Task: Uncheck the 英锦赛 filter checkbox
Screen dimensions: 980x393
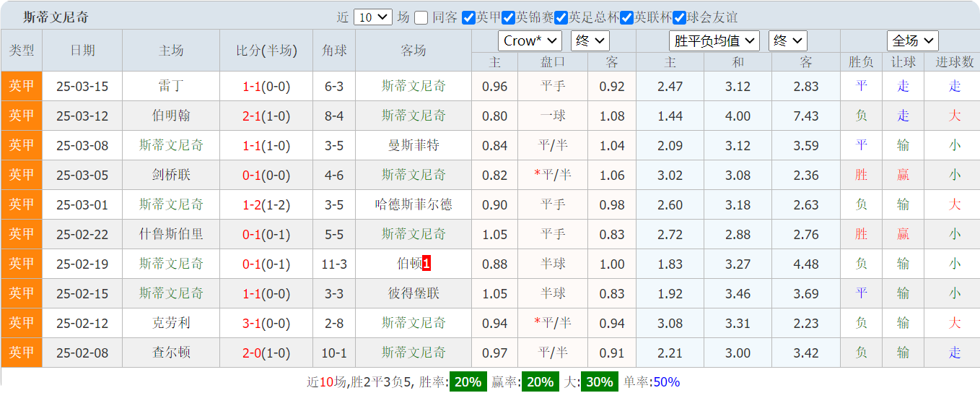Action: (x=509, y=17)
